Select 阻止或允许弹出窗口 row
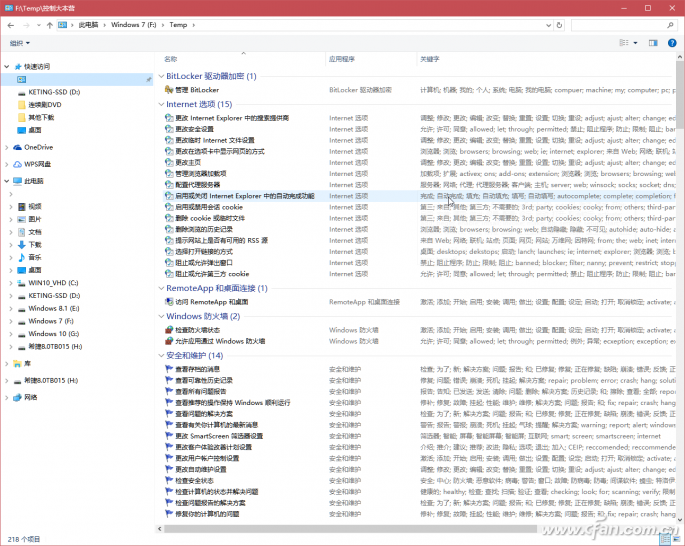Screen dimensions: 685x546 (x=419, y=263)
